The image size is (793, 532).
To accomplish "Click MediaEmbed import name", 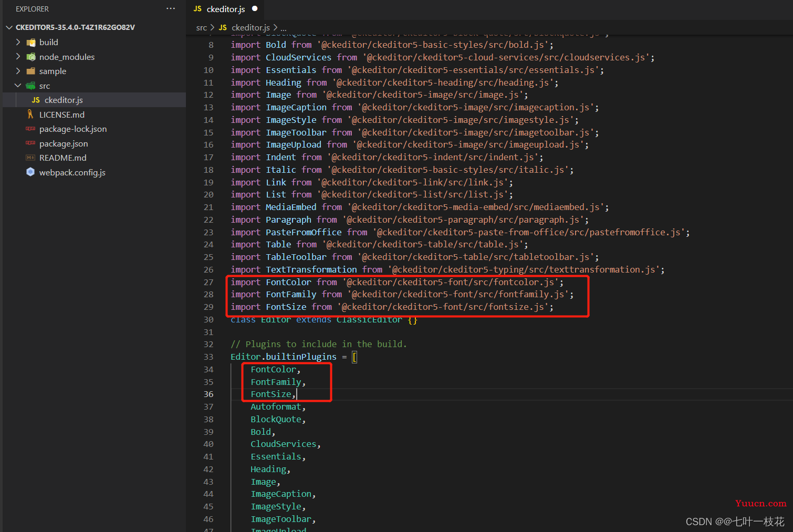I will (x=291, y=207).
